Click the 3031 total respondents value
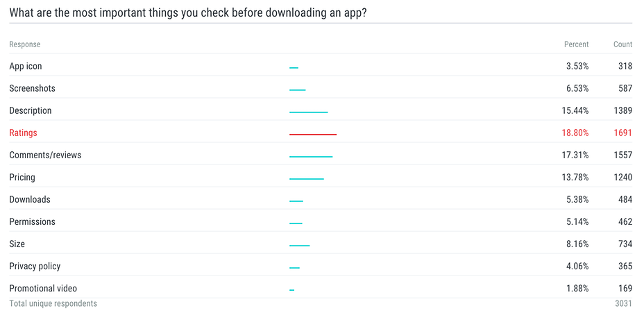Viewport: 644px width, 322px height. tap(623, 304)
